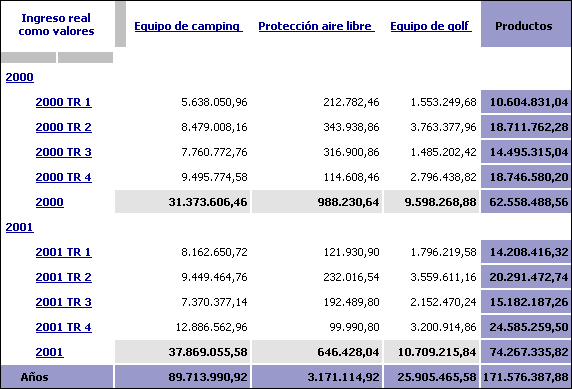
Task: Open the Equipo de golf column link
Action: [x=431, y=26]
